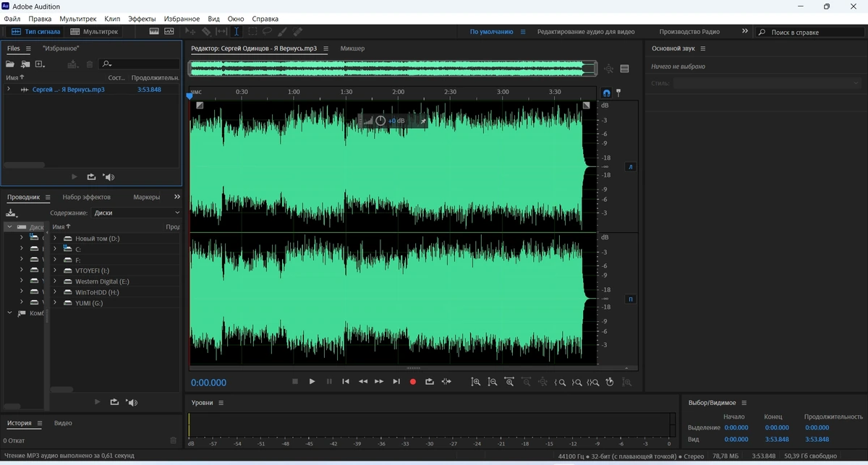Show the spectral frequency display
The height and width of the screenshot is (465, 868).
pos(154,32)
